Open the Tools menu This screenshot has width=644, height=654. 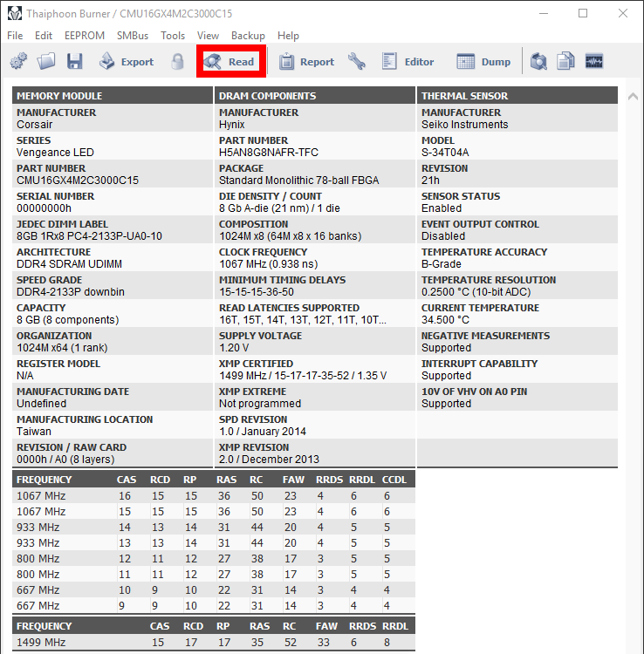pyautogui.click(x=173, y=36)
